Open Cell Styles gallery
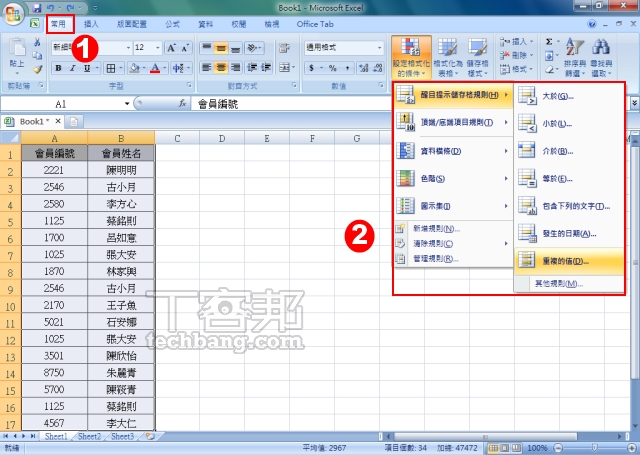This screenshot has width=640, height=455. (477, 57)
